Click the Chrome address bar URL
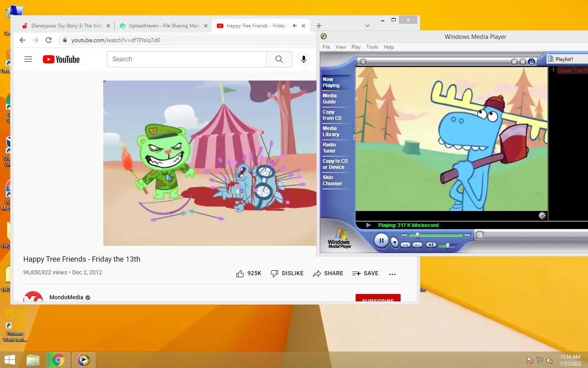588x368 pixels. pos(116,40)
